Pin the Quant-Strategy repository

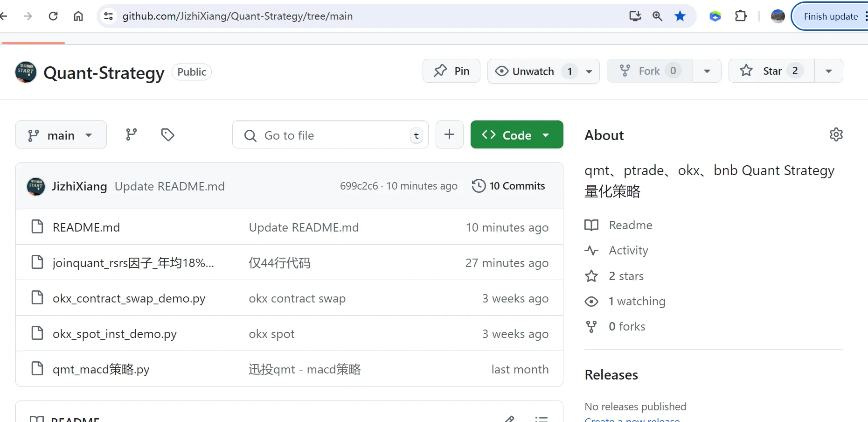pos(451,71)
